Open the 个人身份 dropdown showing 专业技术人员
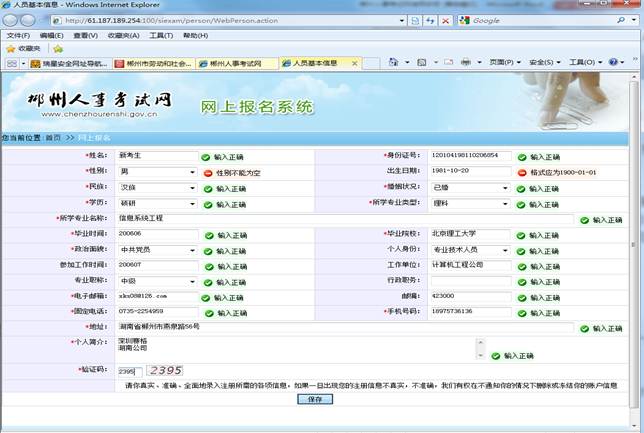The height and width of the screenshot is (433, 644). (470, 250)
